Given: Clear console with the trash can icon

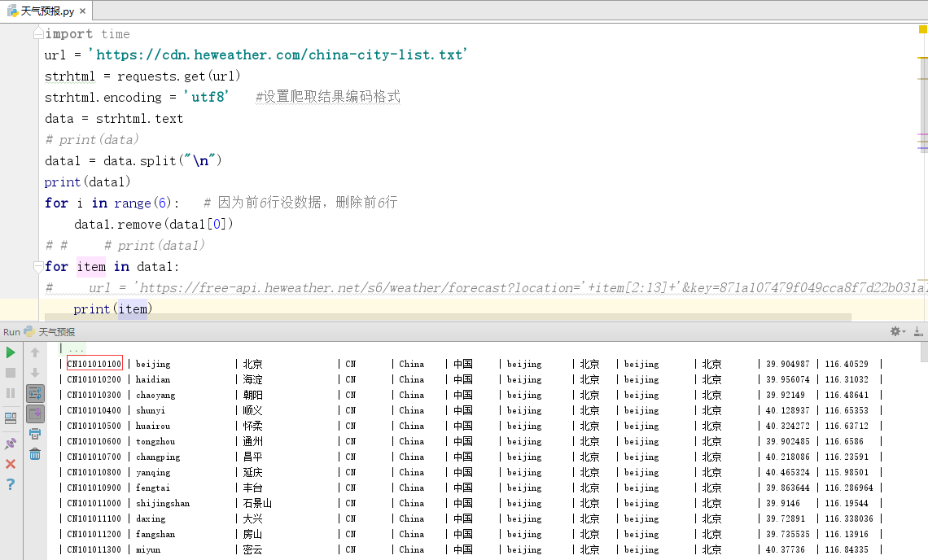Looking at the screenshot, I should coord(35,454).
